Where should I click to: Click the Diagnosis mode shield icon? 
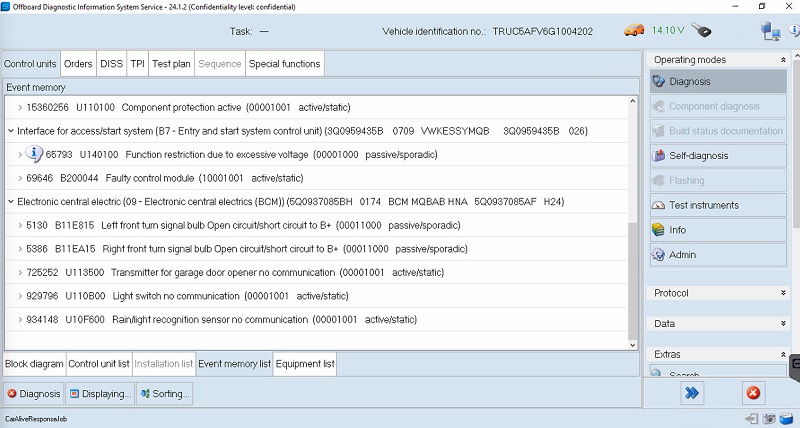coord(659,82)
